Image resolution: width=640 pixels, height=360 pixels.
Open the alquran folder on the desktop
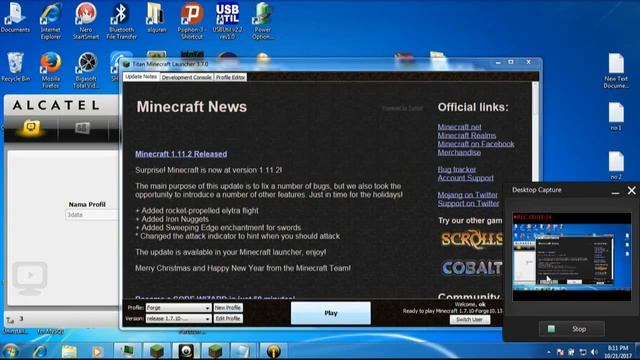click(156, 18)
